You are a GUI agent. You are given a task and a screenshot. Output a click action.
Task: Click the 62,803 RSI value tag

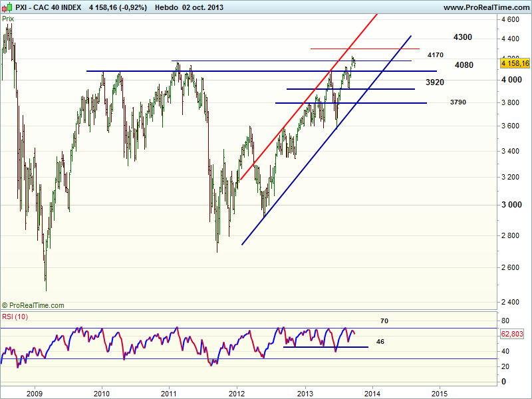514,334
